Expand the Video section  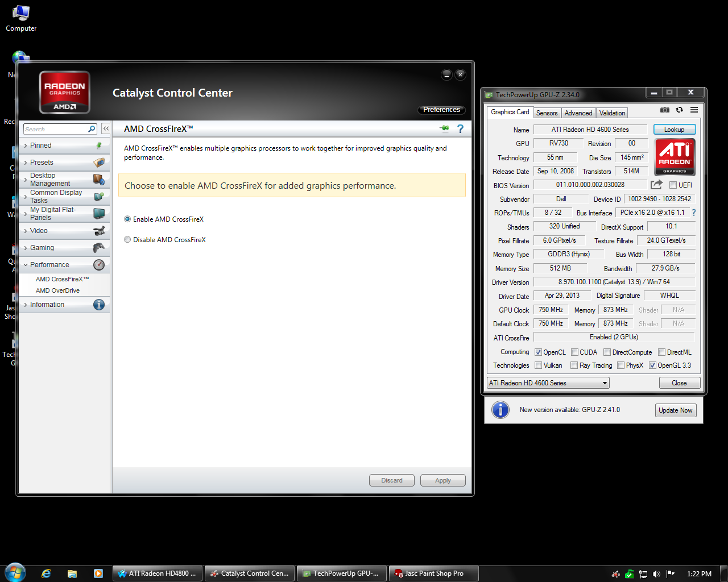(64, 231)
